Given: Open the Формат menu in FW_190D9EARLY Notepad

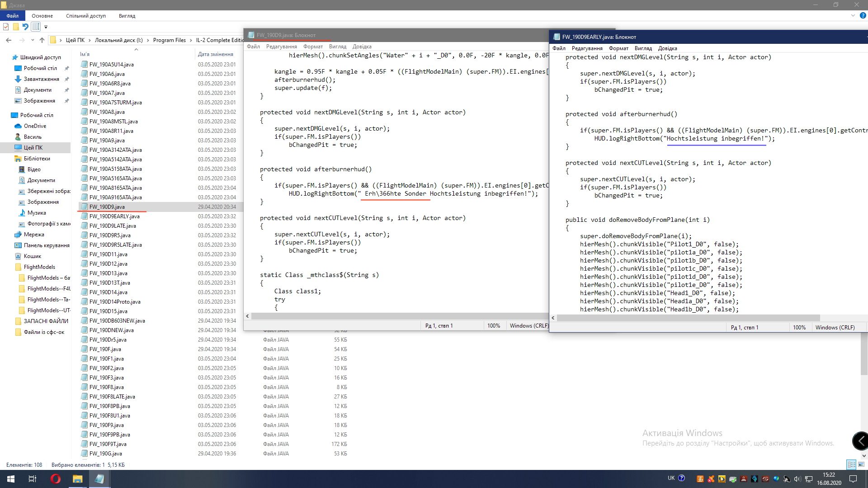Looking at the screenshot, I should [x=618, y=48].
